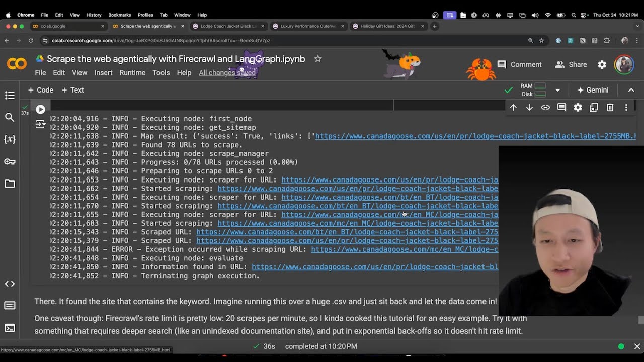The height and width of the screenshot is (362, 644).
Task: Open the Wi-Fi menu bar icon
Action: (548, 15)
